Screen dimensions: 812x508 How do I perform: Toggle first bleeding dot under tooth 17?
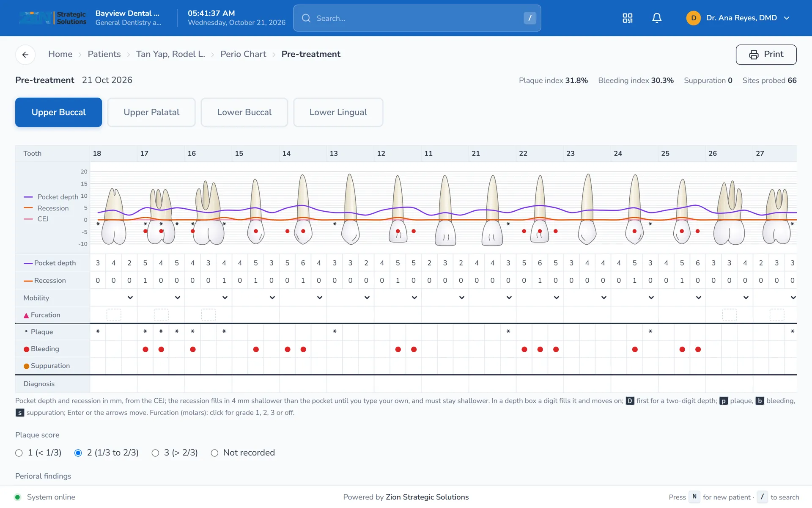(145, 349)
